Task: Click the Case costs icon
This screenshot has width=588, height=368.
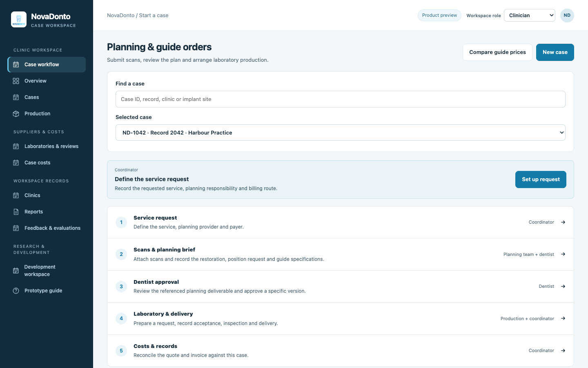Action: [16, 163]
